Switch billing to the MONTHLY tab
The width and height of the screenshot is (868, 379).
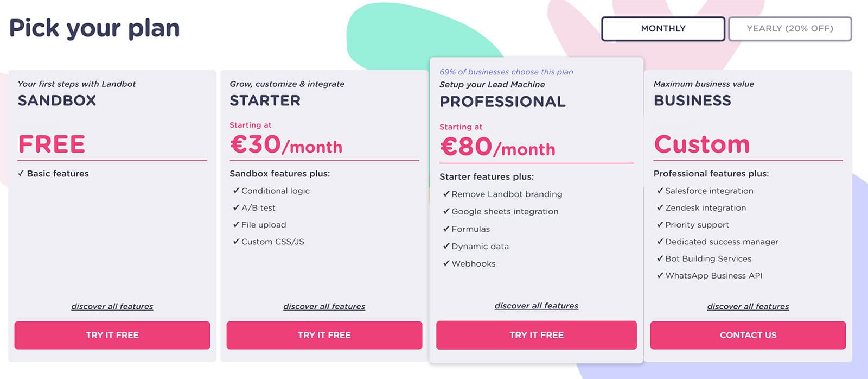663,29
